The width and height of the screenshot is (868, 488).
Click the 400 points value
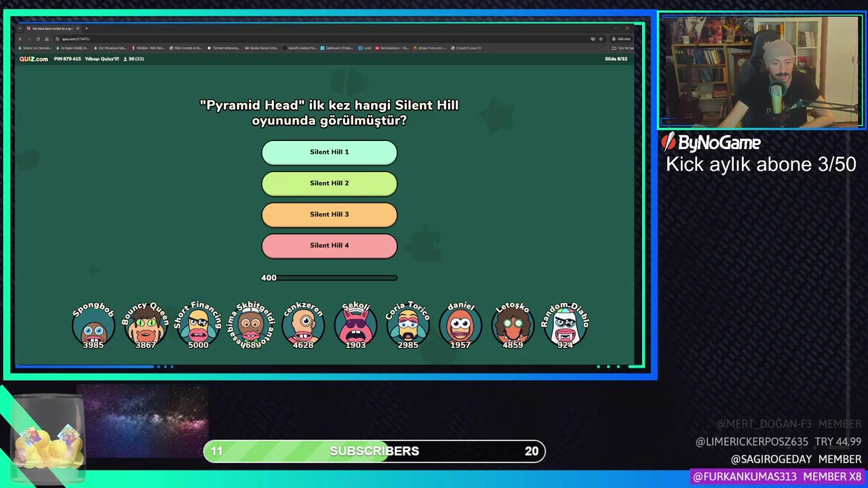pyautogui.click(x=269, y=278)
